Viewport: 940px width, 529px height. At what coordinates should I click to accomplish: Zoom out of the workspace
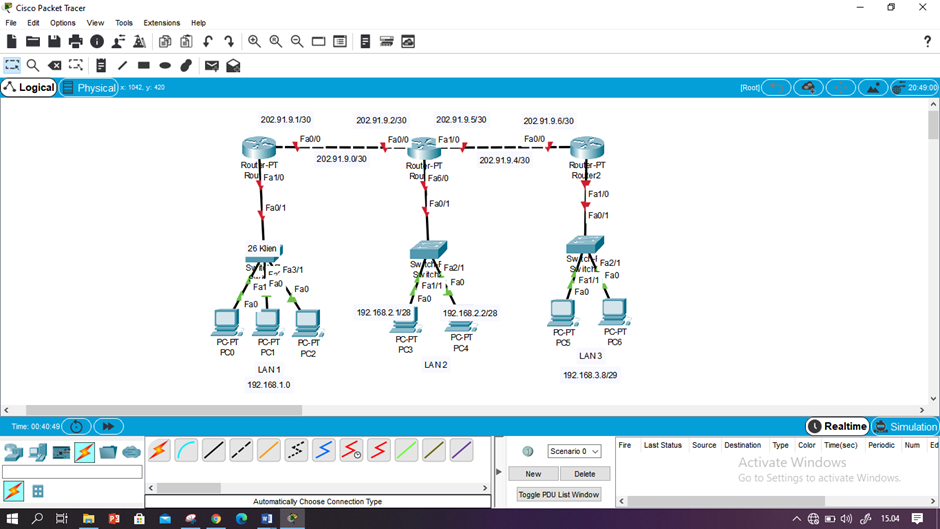tap(297, 41)
